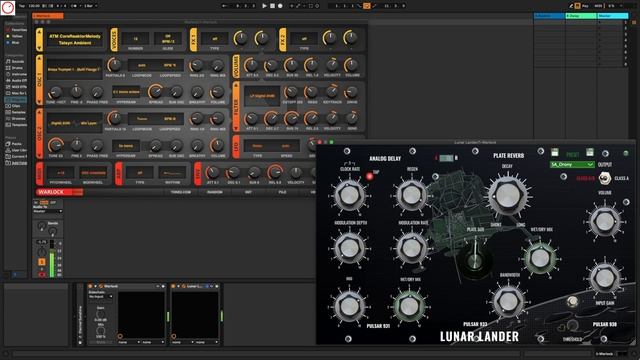Click the TONE2.COM link in Warlock footer
Image resolution: width=640 pixels, height=360 pixels.
tap(180, 192)
